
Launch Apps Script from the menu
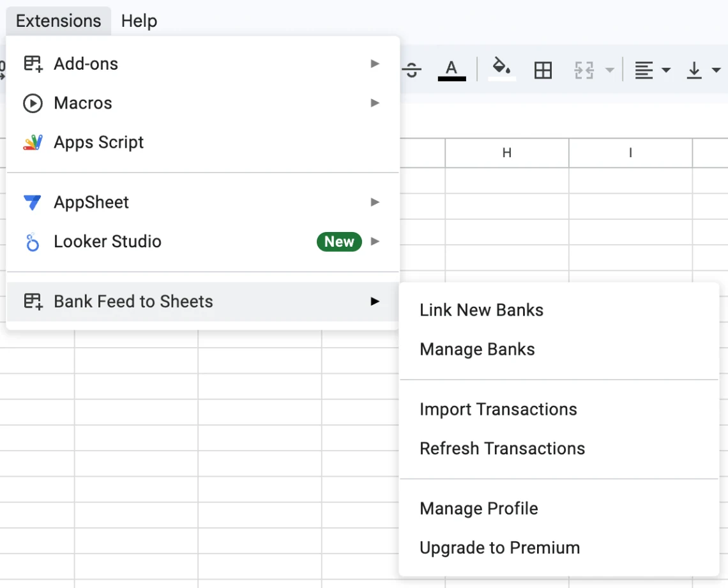coord(203,142)
